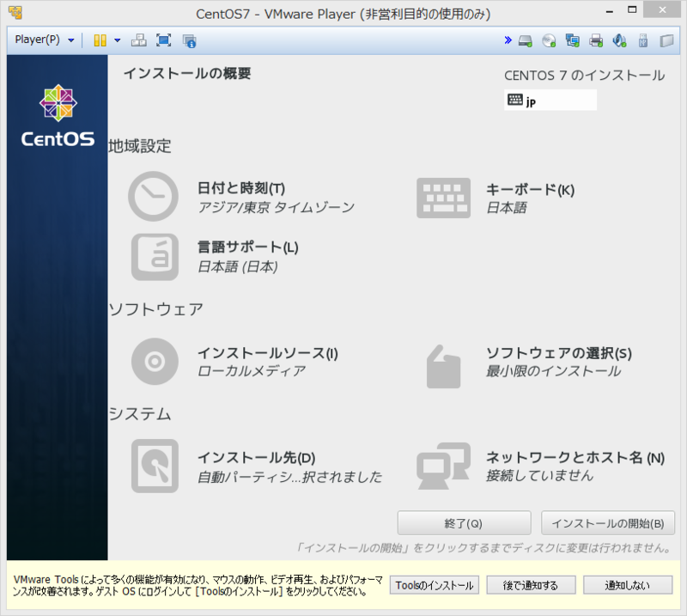Click the CD/DVD drive device icon
This screenshot has width=687, height=616.
click(548, 40)
